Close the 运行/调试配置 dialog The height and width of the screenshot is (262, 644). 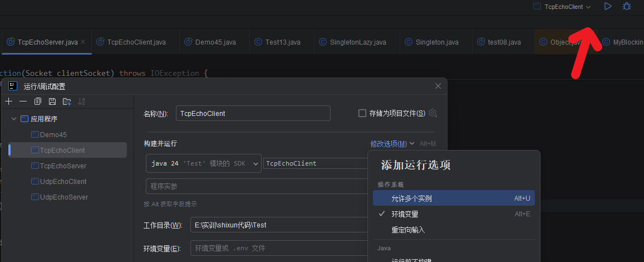coord(438,86)
